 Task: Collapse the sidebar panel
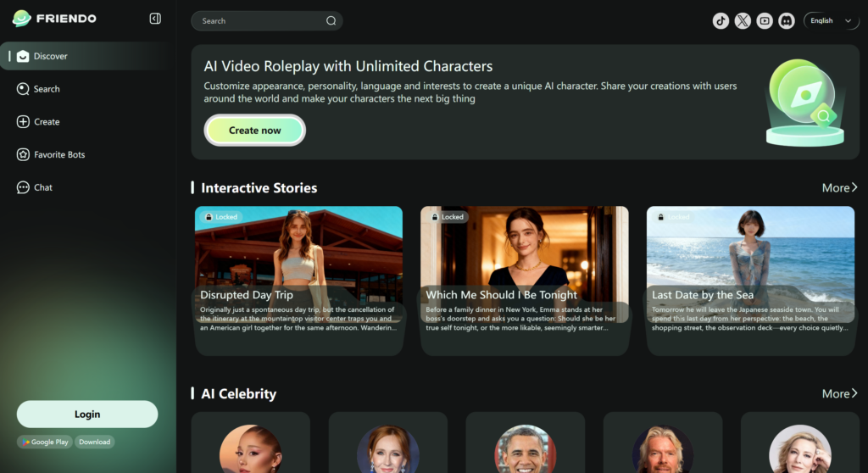click(x=155, y=19)
